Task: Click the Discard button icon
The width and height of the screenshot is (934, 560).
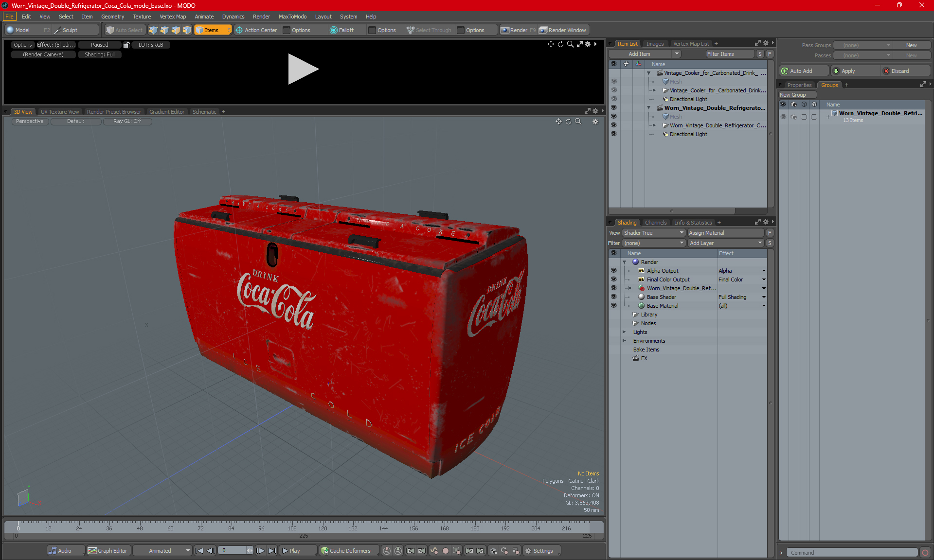Action: coord(886,71)
